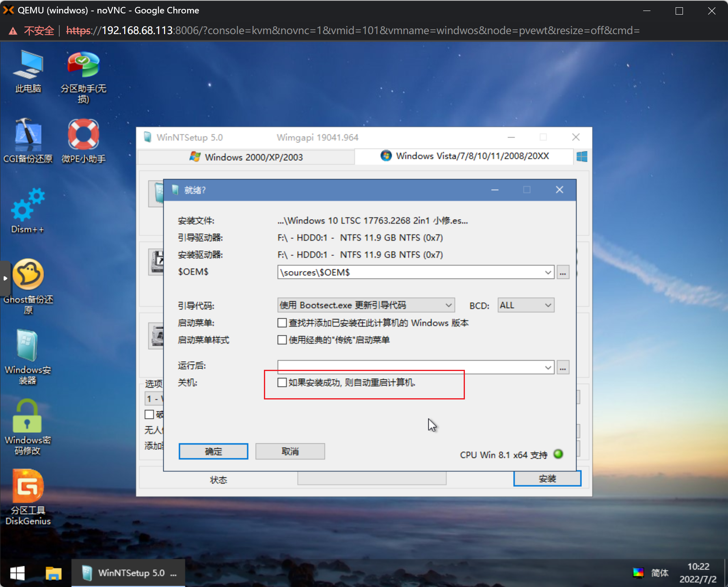Minimize the 就绪? dialog
Image resolution: width=728 pixels, height=587 pixels.
[x=495, y=190]
